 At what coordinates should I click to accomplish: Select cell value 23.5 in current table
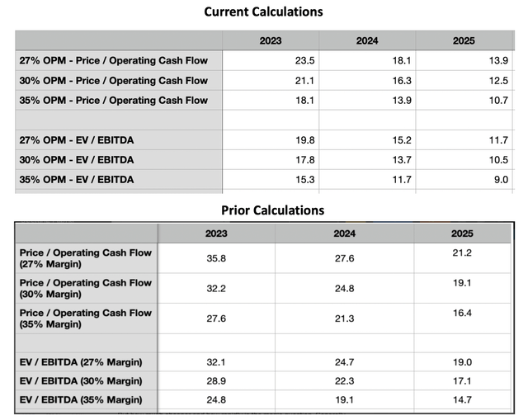point(304,60)
